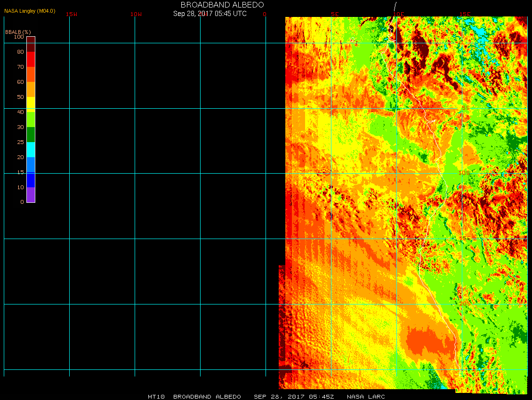Click the '20S' latitude label
The height and width of the screenshot is (400, 532).
point(465,304)
